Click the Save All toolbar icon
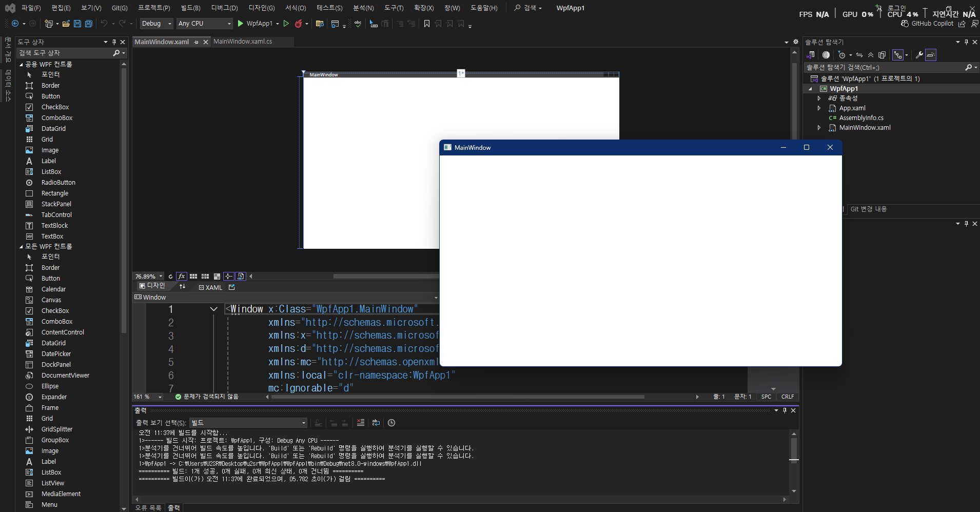 [88, 24]
